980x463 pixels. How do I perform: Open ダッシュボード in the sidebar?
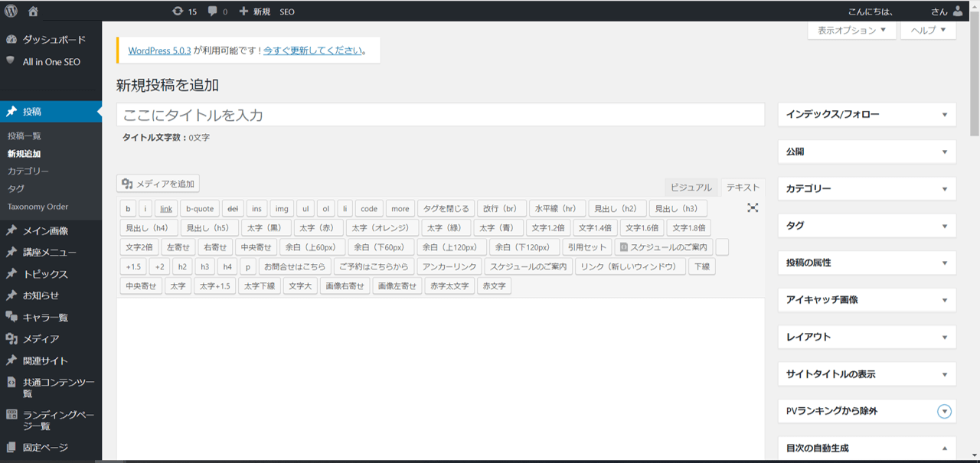[51, 39]
